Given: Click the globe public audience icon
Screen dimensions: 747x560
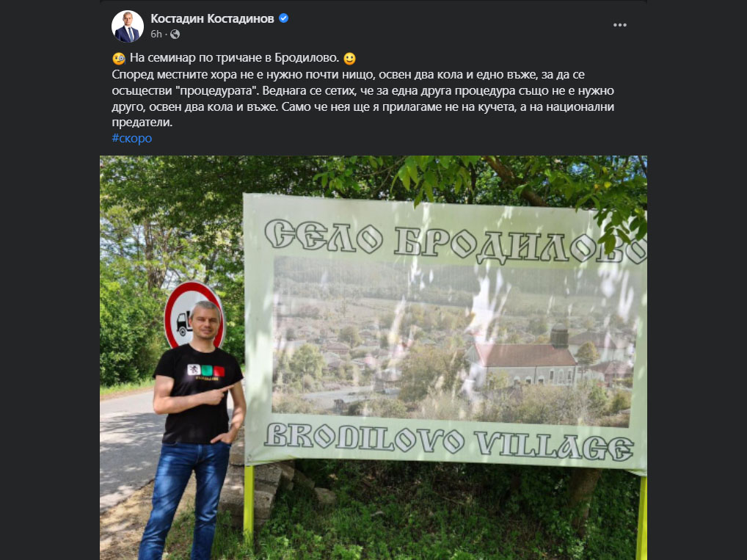Looking at the screenshot, I should [175, 34].
